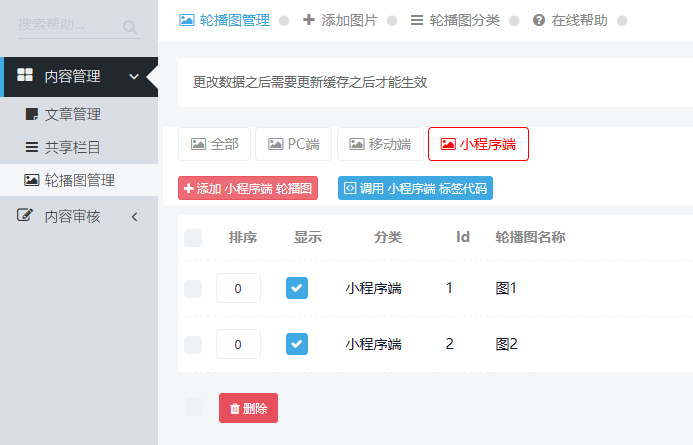Click the 显示 column header
This screenshot has width=693, height=445.
[308, 237]
